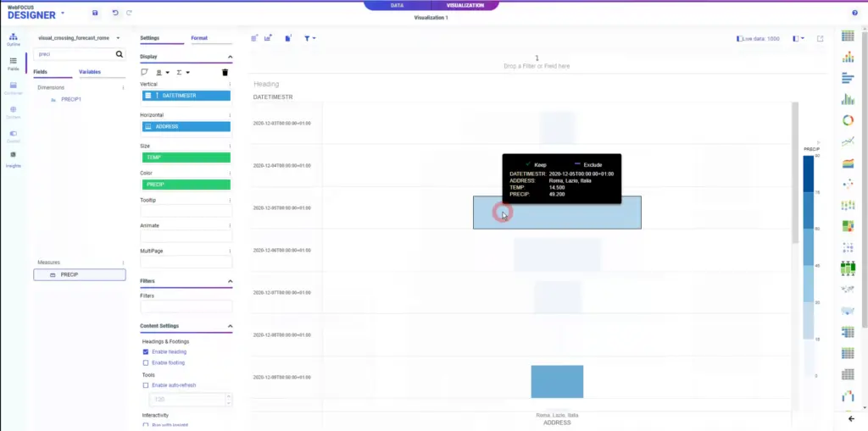This screenshot has width=868, height=431.
Task: Select the ring/donut chart type icon
Action: (848, 120)
